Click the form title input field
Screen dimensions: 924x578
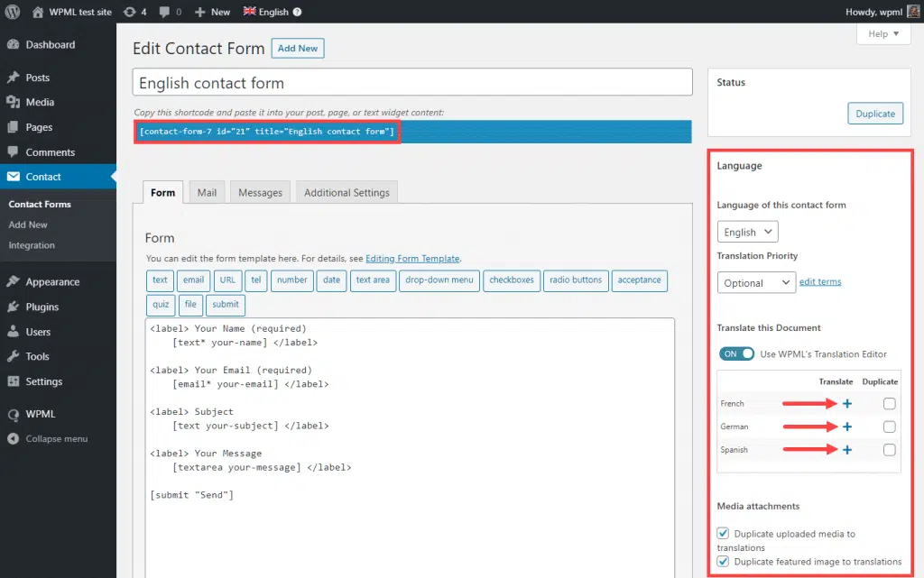tap(412, 82)
